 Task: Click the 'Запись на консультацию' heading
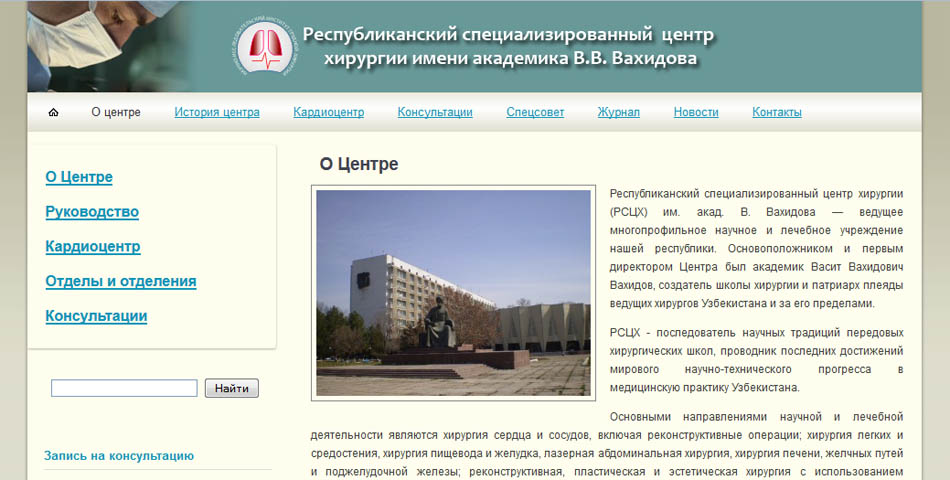(118, 456)
